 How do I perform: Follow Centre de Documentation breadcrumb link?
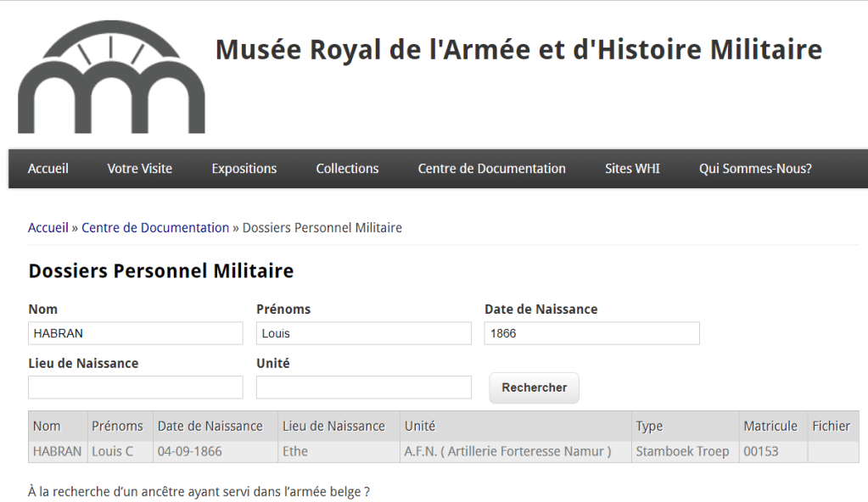pyautogui.click(x=155, y=227)
